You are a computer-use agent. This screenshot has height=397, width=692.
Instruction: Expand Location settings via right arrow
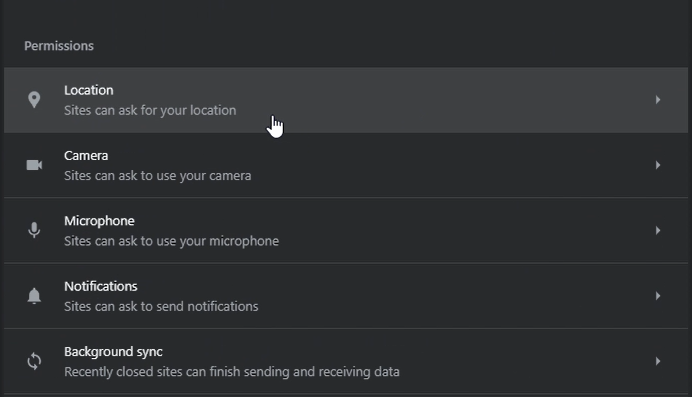tap(658, 100)
